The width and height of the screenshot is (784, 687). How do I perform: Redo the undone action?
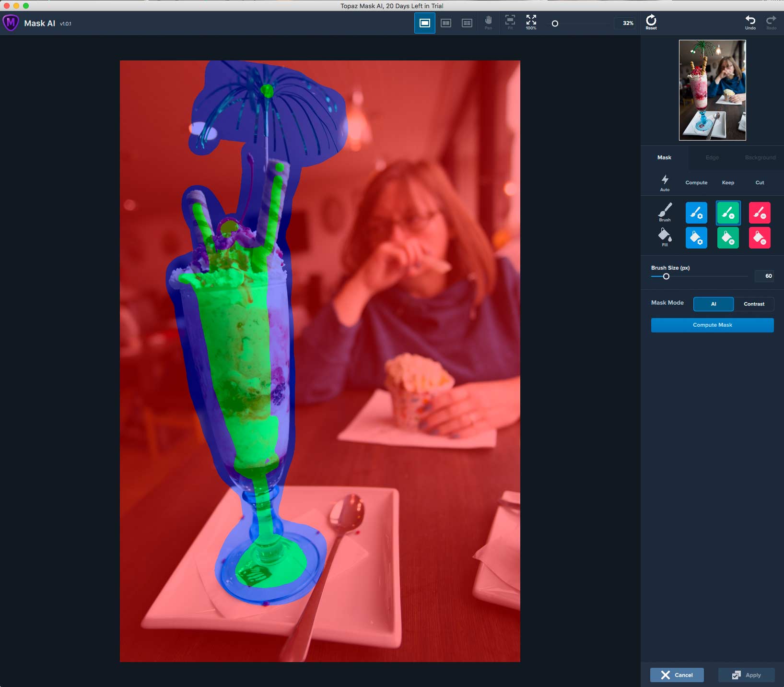tap(771, 22)
